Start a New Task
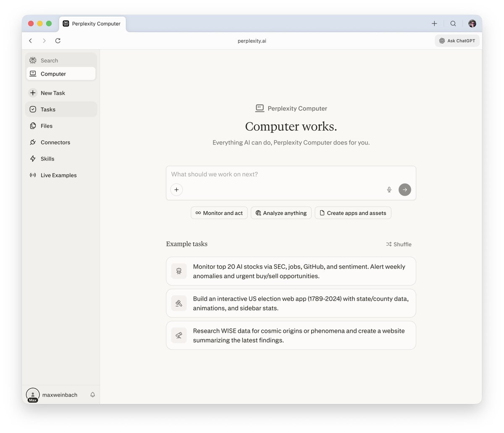This screenshot has height=433, width=504. pos(61,93)
